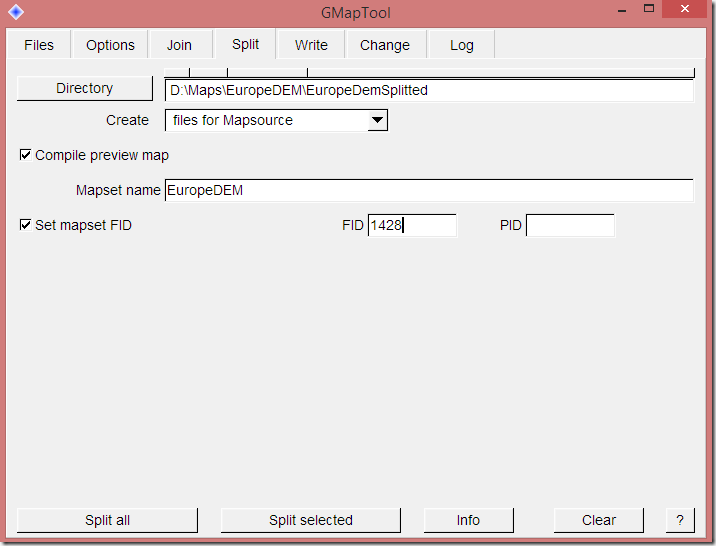
Task: Click the Split selected button
Action: pyautogui.click(x=311, y=520)
